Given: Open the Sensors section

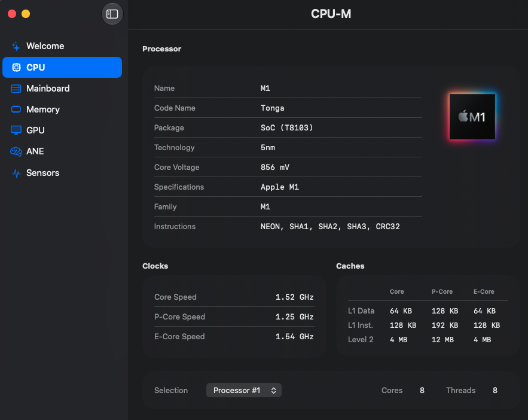Looking at the screenshot, I should point(62,173).
